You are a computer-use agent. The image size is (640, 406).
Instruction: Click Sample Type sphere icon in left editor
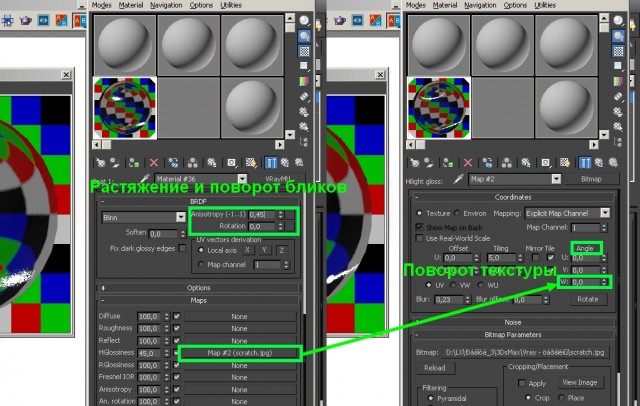tap(304, 20)
